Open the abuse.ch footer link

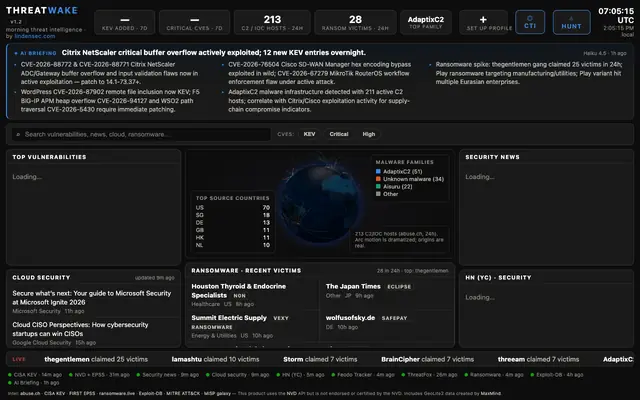coord(30,393)
